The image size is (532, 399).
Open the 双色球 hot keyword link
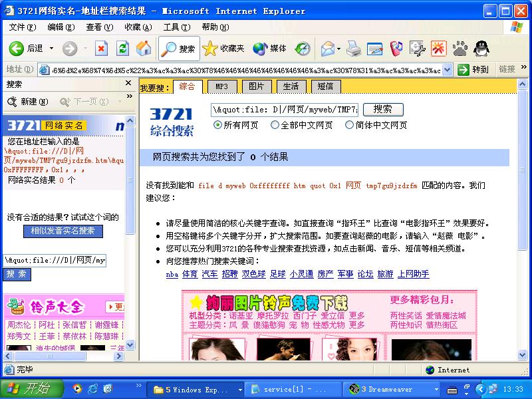[x=253, y=274]
